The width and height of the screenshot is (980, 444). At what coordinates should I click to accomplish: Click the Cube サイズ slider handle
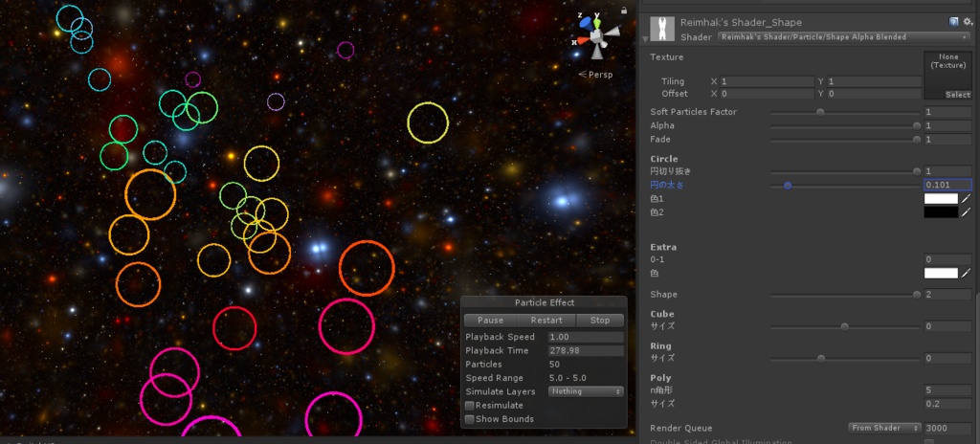coord(844,326)
